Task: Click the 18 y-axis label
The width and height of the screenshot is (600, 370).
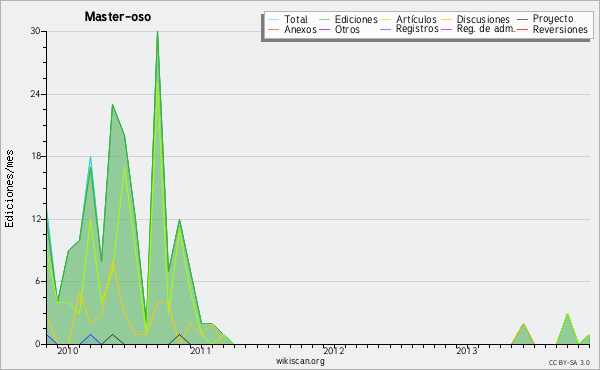Action: coord(36,156)
